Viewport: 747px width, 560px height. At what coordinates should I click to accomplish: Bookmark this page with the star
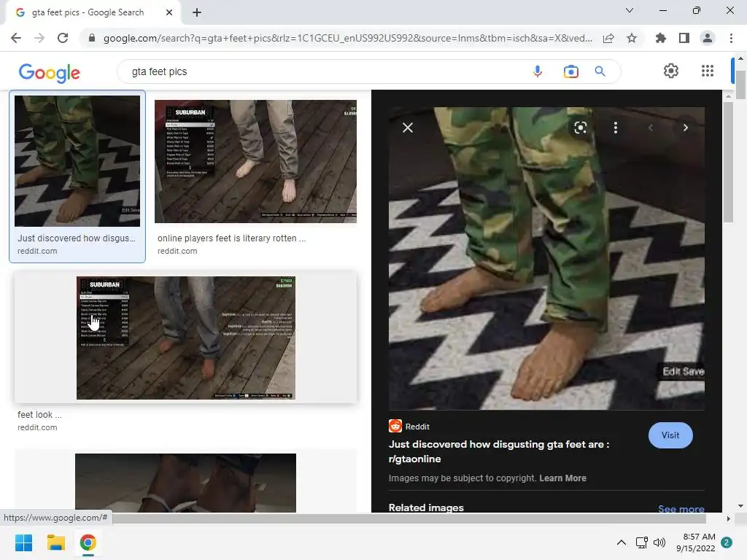coord(632,38)
